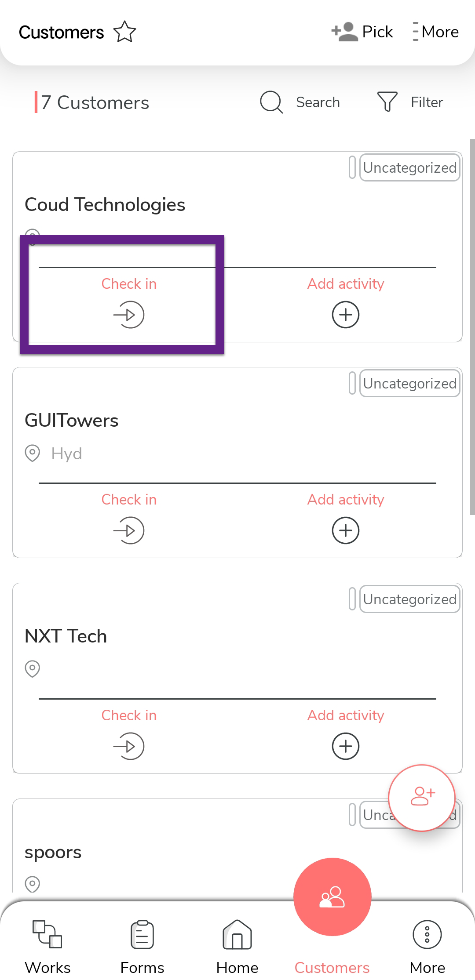The width and height of the screenshot is (475, 980).
Task: Tap the floating add customer button
Action: [422, 798]
